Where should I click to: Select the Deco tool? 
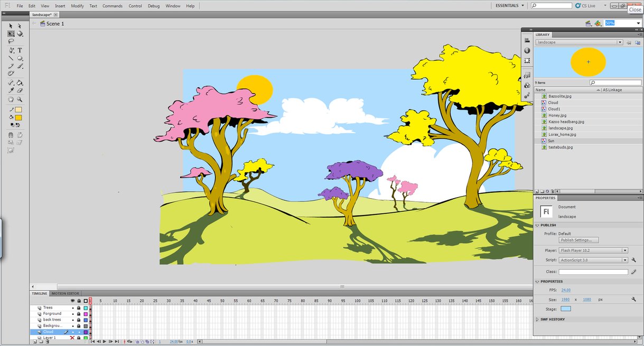[11, 73]
